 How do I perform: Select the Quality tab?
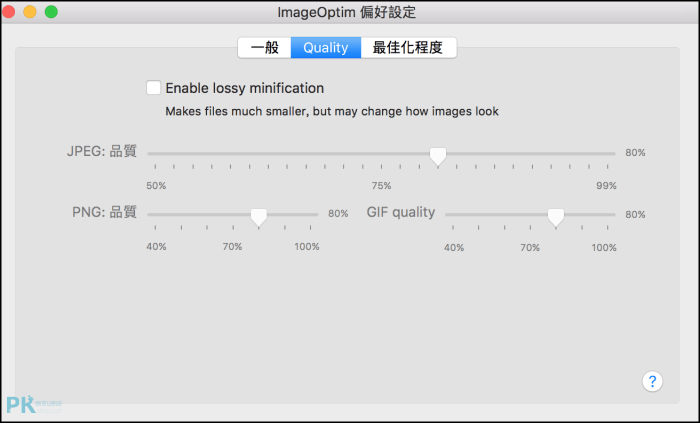326,48
